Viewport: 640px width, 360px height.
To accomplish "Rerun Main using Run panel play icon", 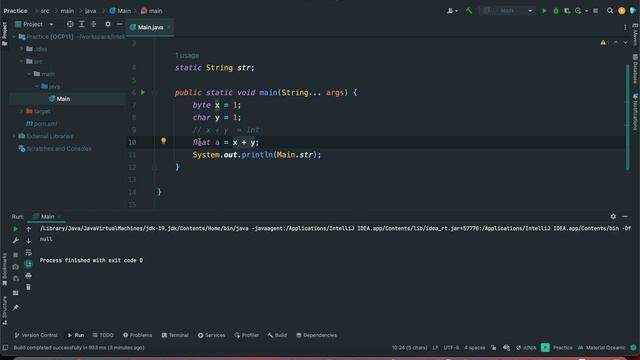I will click(16, 229).
